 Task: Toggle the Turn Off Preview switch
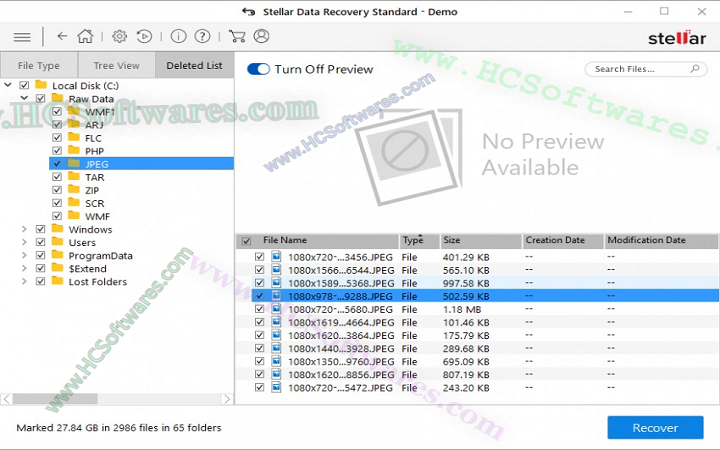click(258, 69)
